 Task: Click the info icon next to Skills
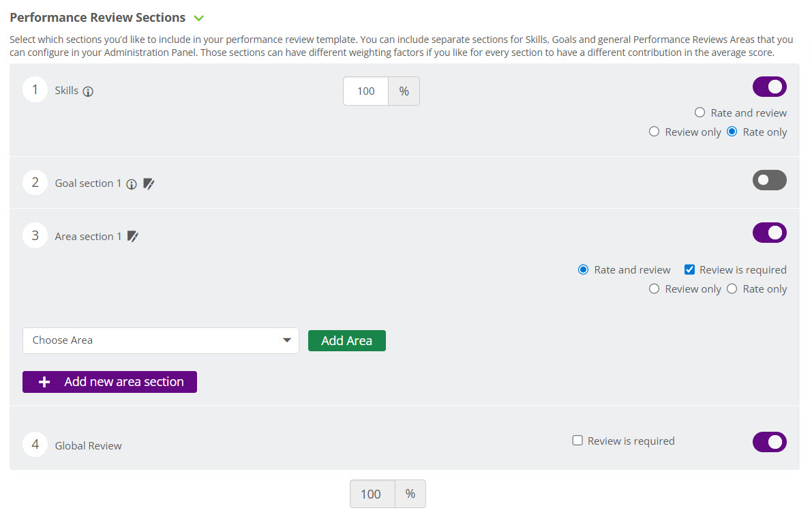pyautogui.click(x=88, y=91)
